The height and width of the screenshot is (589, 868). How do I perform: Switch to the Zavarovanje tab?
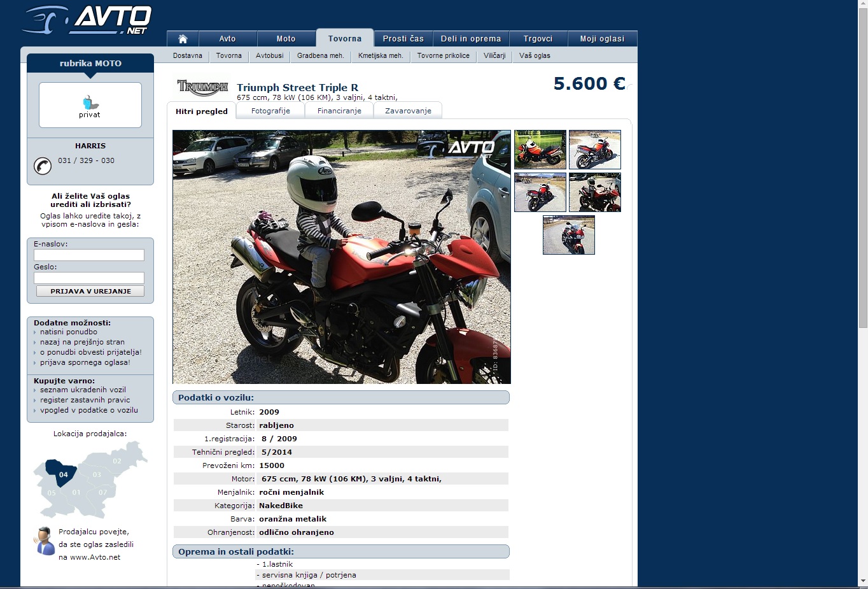pos(408,111)
